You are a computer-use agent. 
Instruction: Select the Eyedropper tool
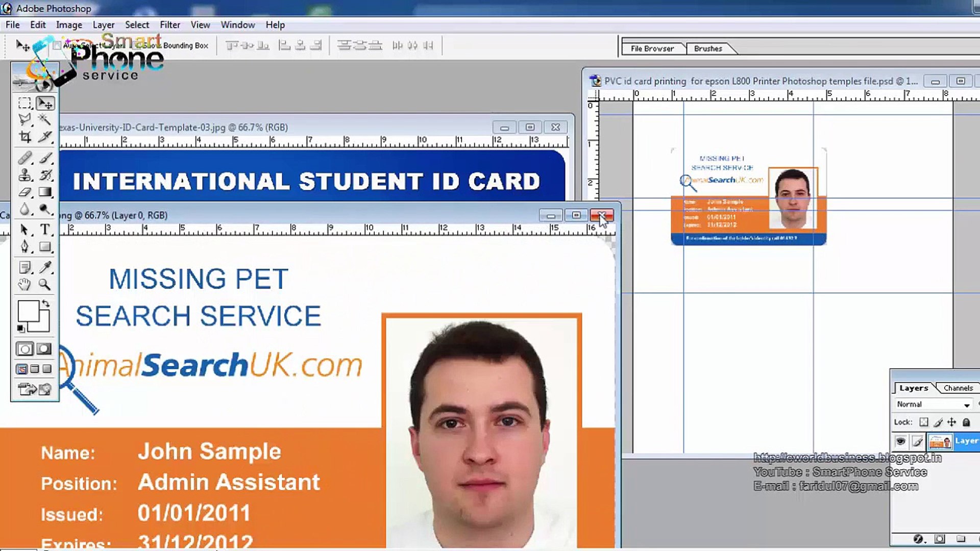[45, 267]
